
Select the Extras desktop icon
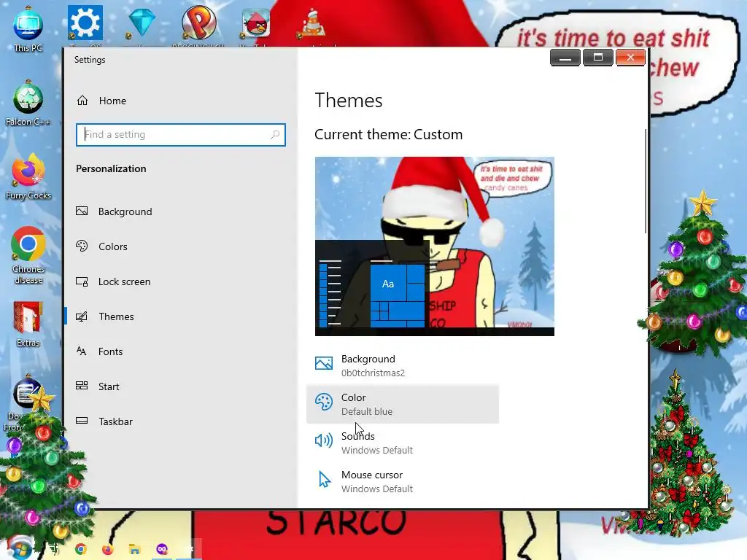(28, 324)
